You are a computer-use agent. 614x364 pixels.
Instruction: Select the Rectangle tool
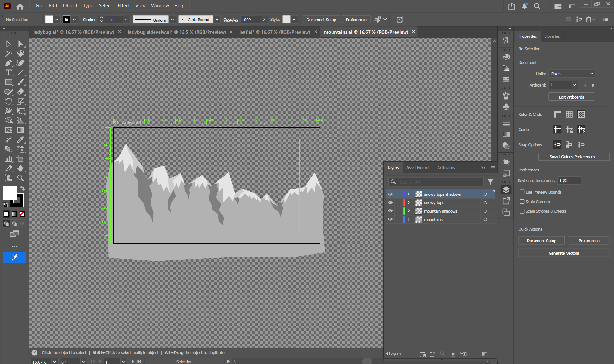[x=9, y=82]
